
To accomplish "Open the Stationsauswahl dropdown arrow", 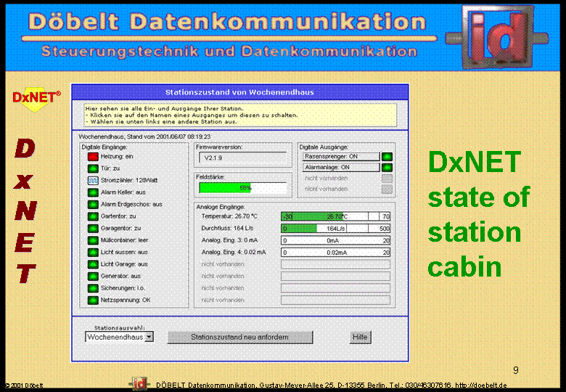I will pos(149,337).
